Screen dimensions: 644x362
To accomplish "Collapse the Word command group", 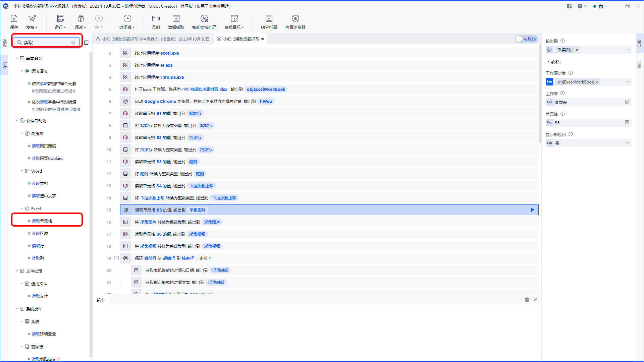I will pos(22,171).
